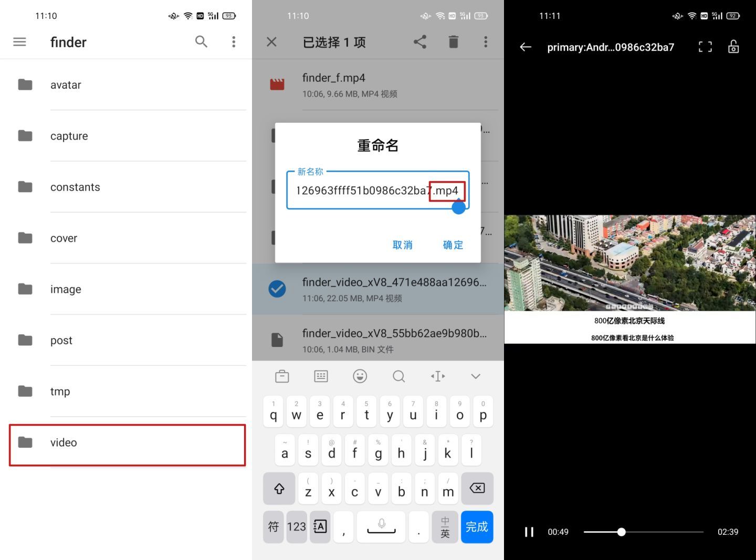Screen dimensions: 756x560
Task: Tap the a key
Action: 285,450
